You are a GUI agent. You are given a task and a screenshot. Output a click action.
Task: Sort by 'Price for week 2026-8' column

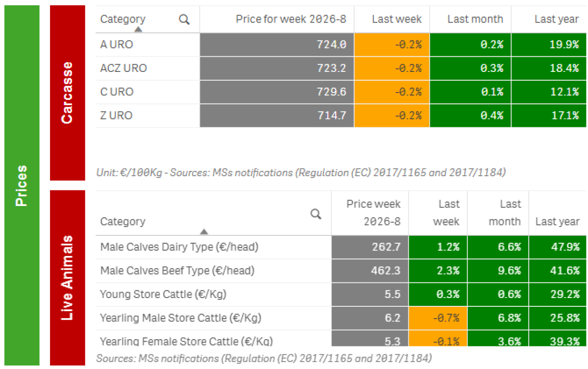click(291, 20)
